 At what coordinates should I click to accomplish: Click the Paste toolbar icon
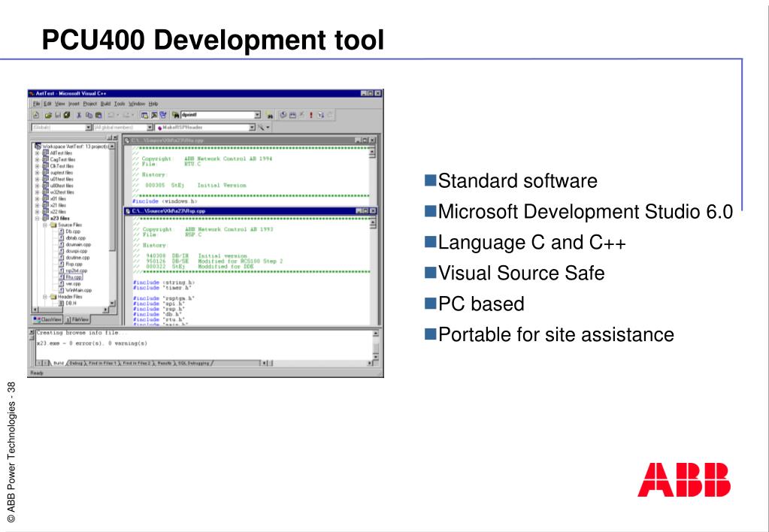click(98, 115)
